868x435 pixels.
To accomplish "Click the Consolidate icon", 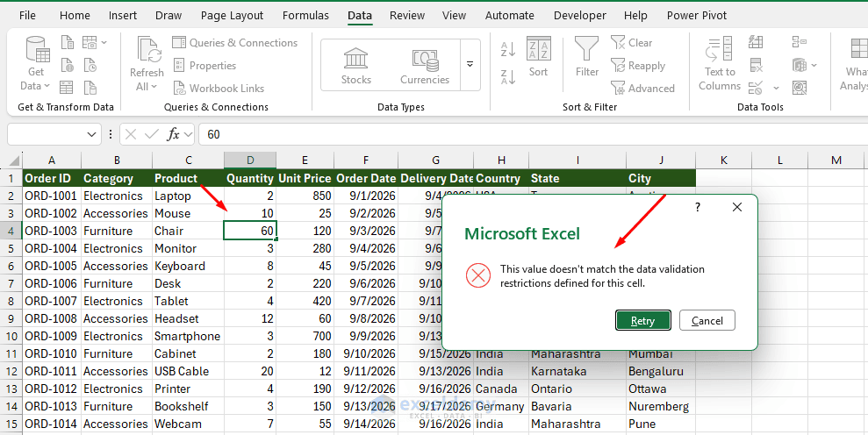I will 800,42.
